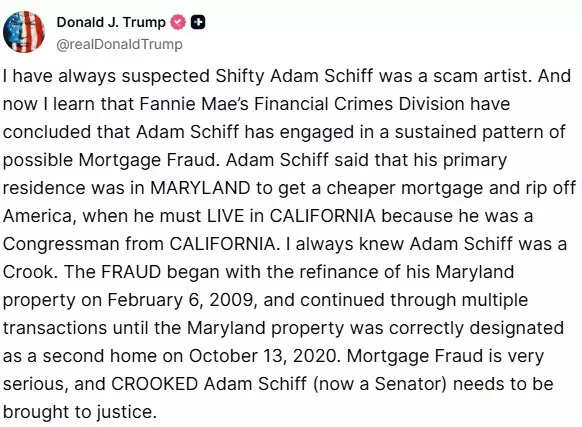Open the American flag profile avatar
Screen dimensions: 582x427
[24, 32]
